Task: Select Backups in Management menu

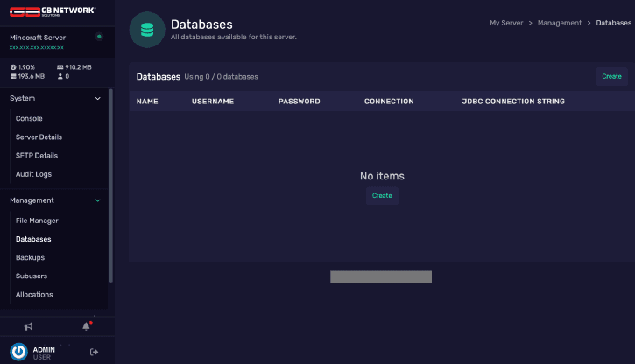Action: (x=30, y=257)
